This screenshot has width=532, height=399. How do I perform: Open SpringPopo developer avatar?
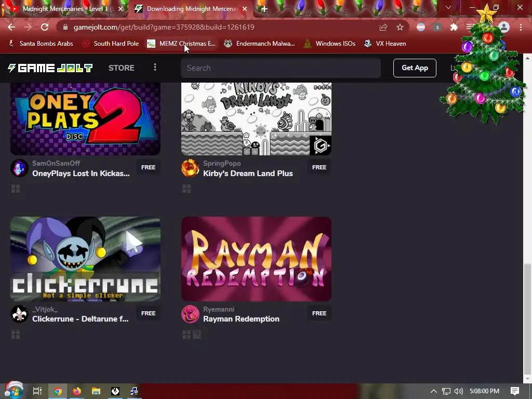coord(190,168)
